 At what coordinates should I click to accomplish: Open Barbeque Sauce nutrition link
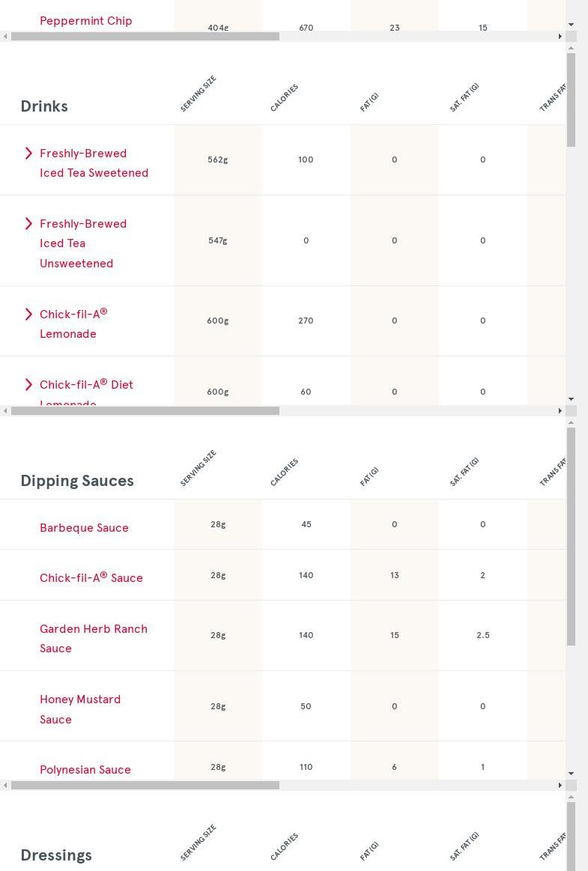(84, 528)
